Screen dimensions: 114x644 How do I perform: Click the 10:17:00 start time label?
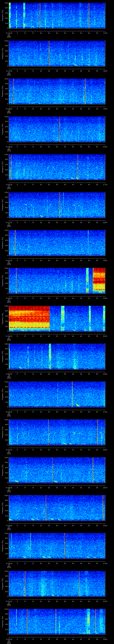click(9, 71)
